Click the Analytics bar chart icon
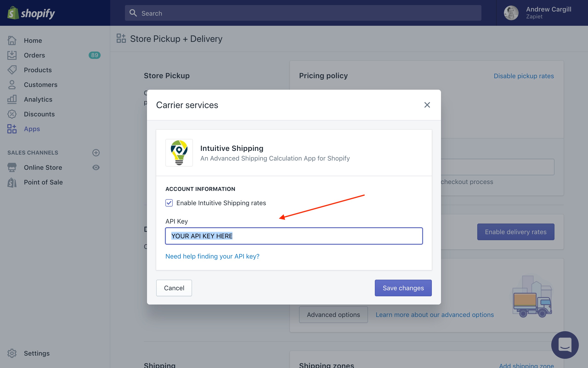This screenshot has height=368, width=588. (x=12, y=99)
